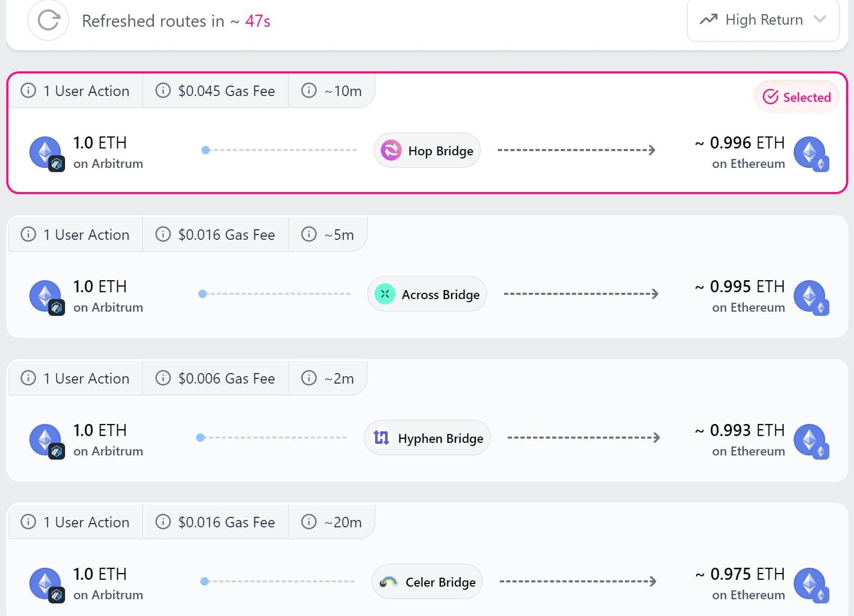Click the Across Bridge logo icon
This screenshot has height=616, width=854.
tap(385, 294)
